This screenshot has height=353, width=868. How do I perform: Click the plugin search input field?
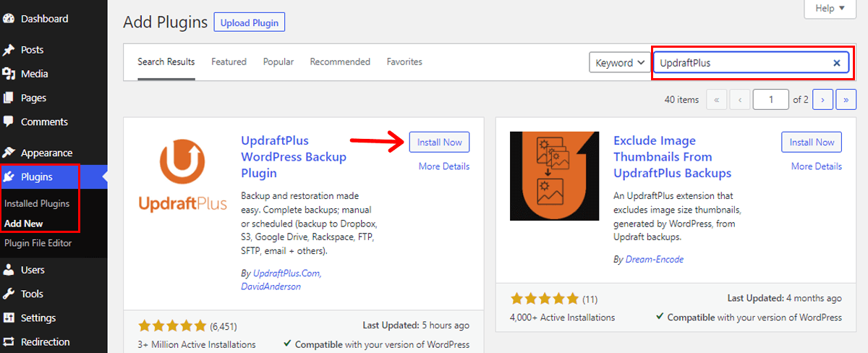(x=751, y=63)
